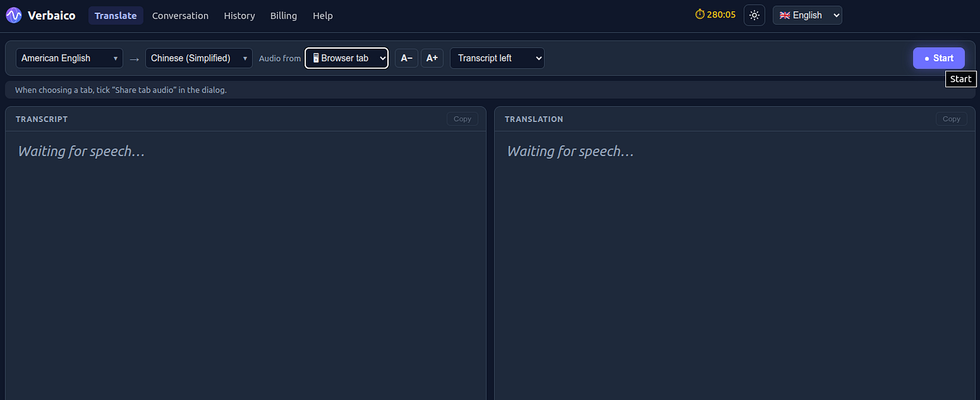Click the TRANSCRIPT panel heading
The height and width of the screenshot is (400, 980).
tap(42, 119)
